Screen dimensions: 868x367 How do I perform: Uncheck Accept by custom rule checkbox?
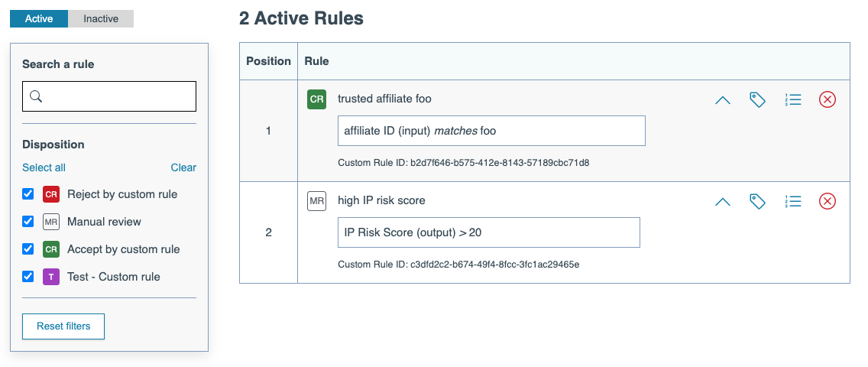[x=28, y=249]
